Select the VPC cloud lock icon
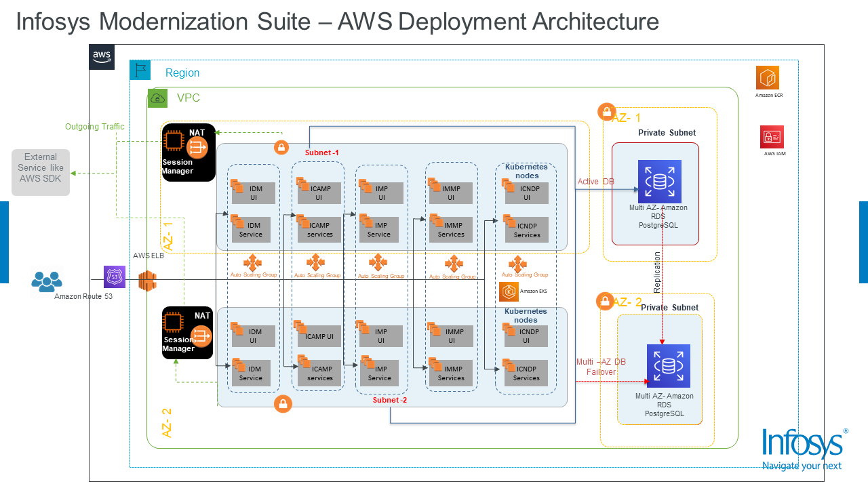This screenshot has width=868, height=488. 157,98
